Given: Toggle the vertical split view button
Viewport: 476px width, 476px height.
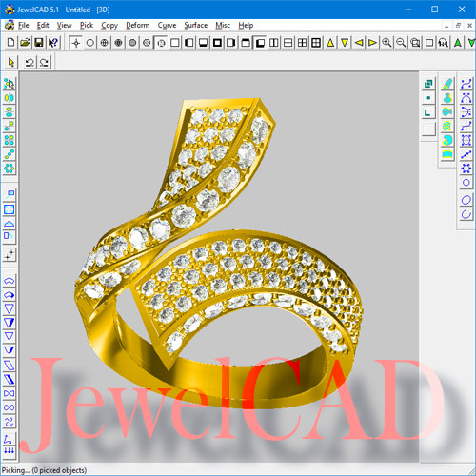Looking at the screenshot, I should point(273,42).
